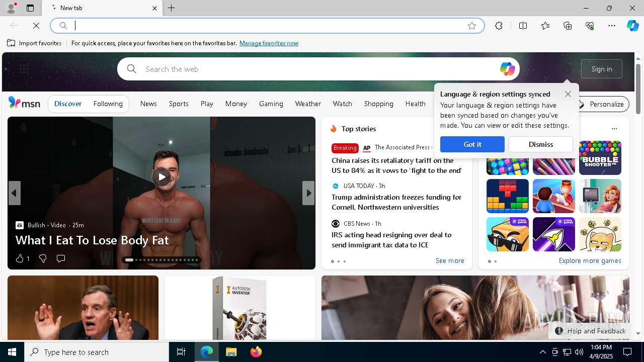
Task: Stop page loading with X button
Action: click(36, 26)
